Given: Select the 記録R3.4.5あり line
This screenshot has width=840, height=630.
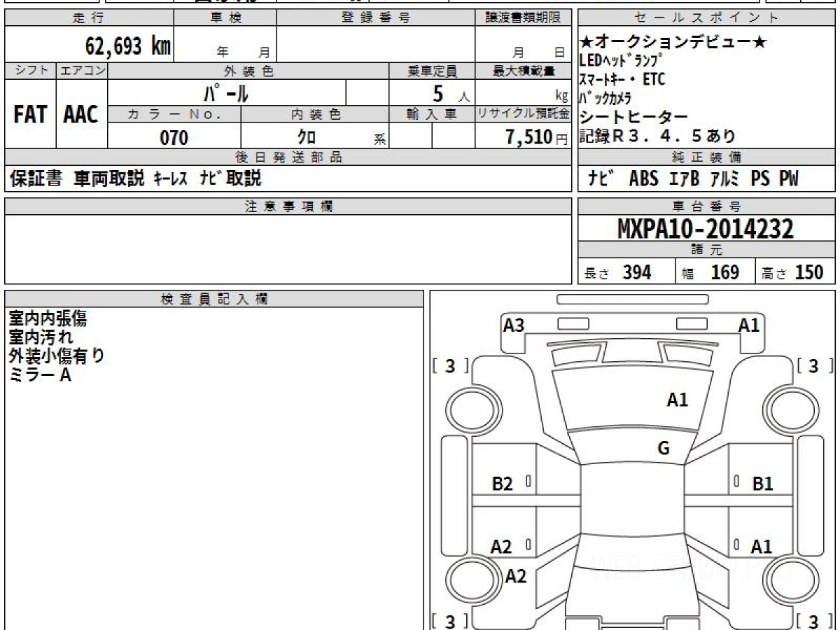Looking at the screenshot, I should pos(657,136).
